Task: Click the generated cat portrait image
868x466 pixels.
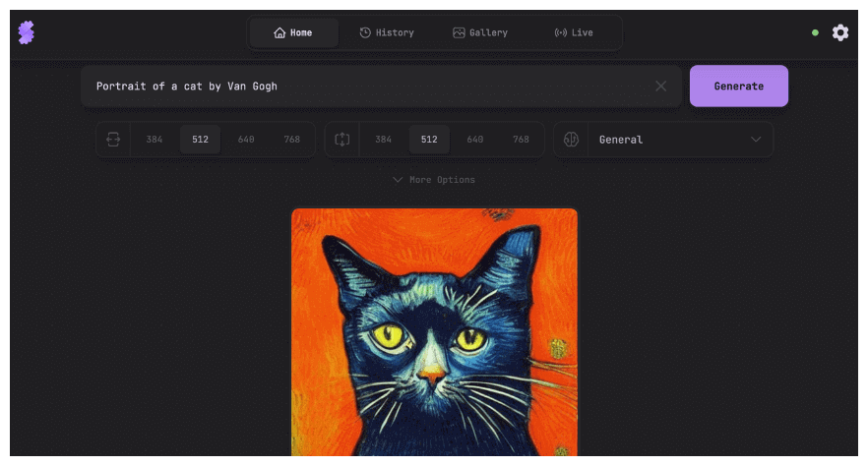Action: (434, 332)
